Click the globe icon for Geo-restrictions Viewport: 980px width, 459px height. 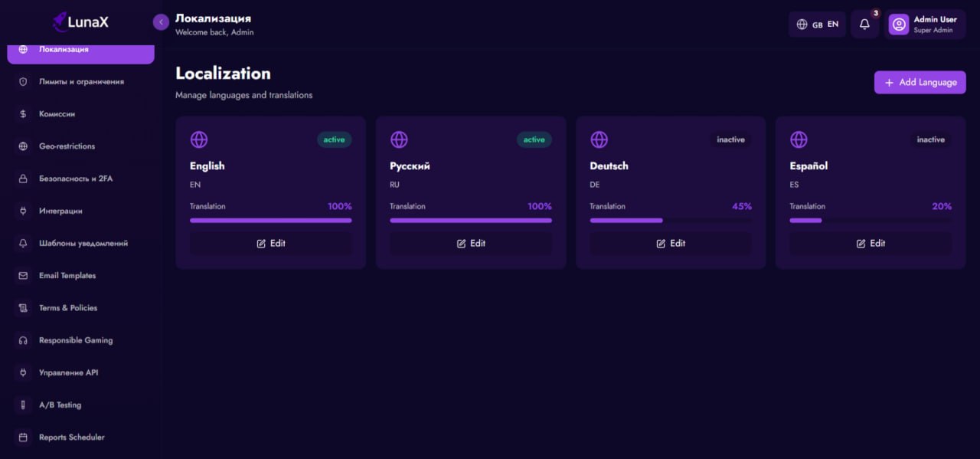click(23, 146)
